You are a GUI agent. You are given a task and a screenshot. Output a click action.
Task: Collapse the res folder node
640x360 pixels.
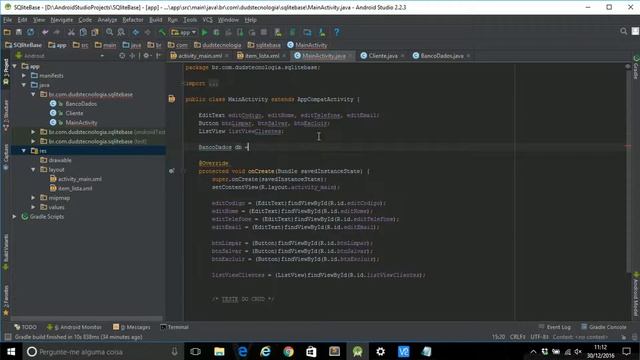coord(24,151)
